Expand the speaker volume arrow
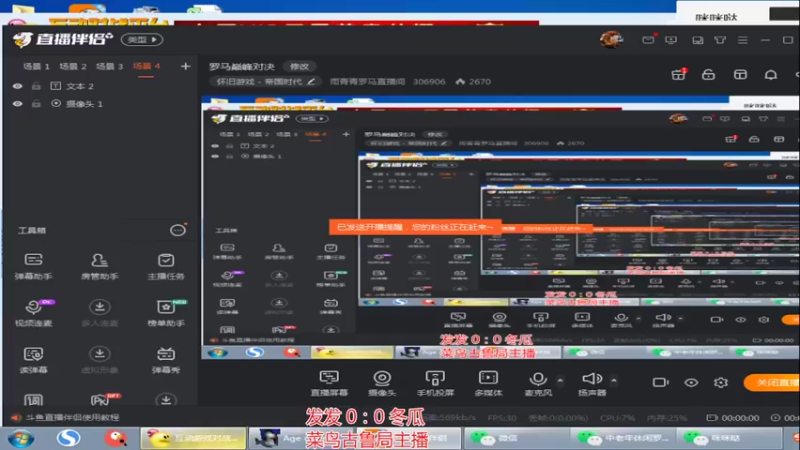800x450 pixels. coord(614,380)
